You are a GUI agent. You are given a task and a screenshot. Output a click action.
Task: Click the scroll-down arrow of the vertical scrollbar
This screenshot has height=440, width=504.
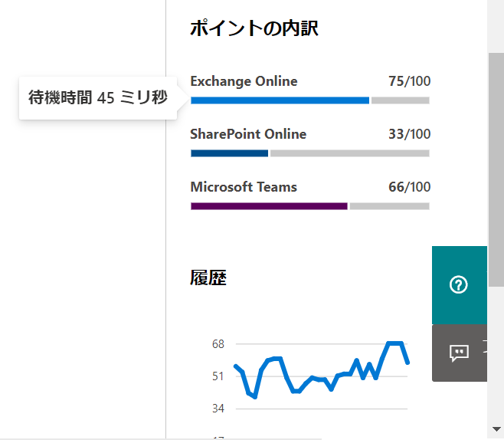496,429
